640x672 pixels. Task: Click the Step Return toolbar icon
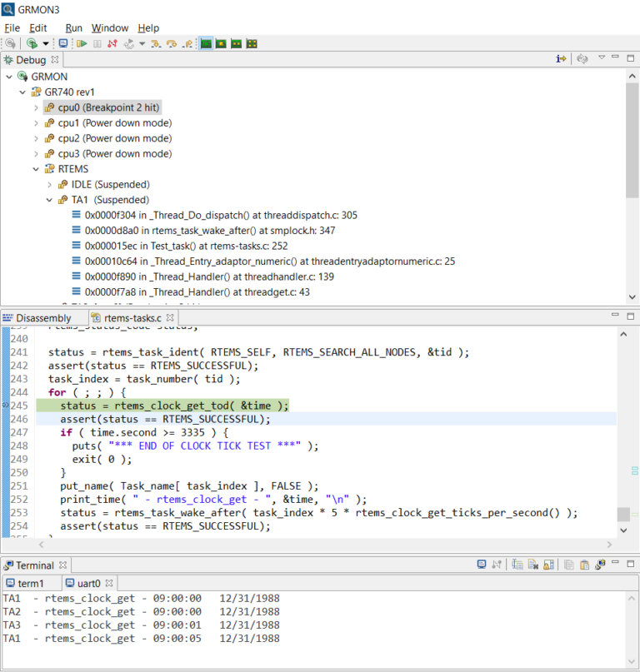pyautogui.click(x=187, y=43)
